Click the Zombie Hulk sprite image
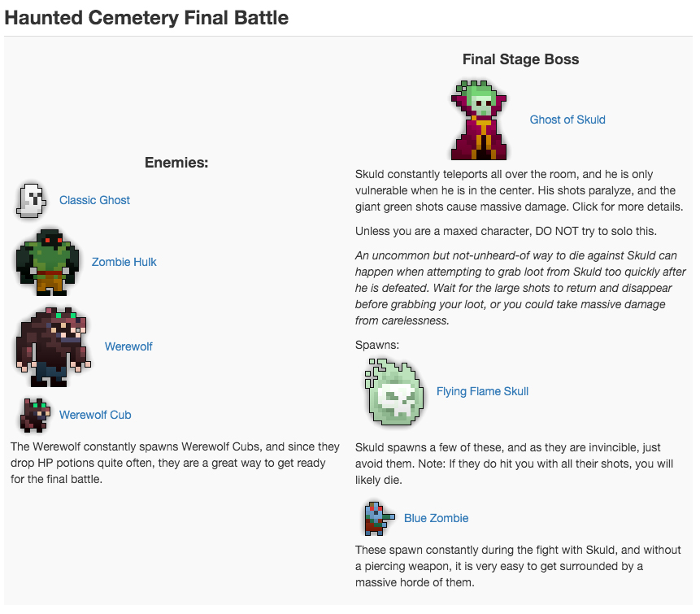 tap(46, 262)
